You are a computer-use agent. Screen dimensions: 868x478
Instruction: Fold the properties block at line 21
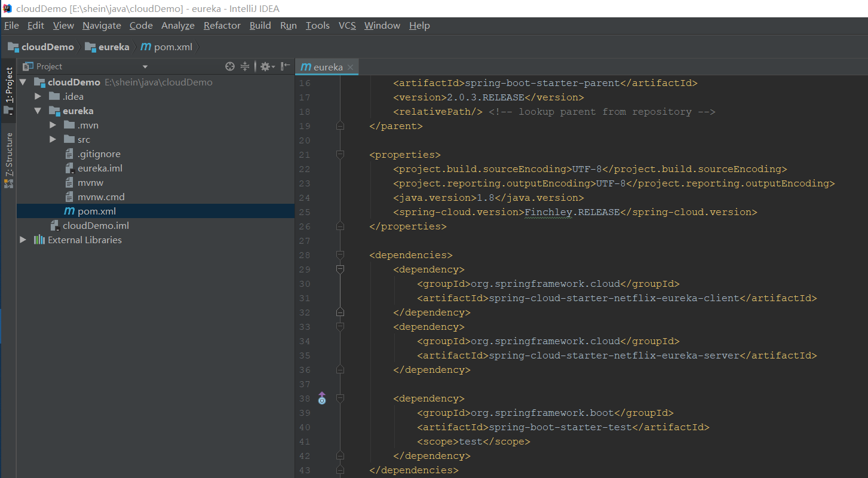coord(340,155)
